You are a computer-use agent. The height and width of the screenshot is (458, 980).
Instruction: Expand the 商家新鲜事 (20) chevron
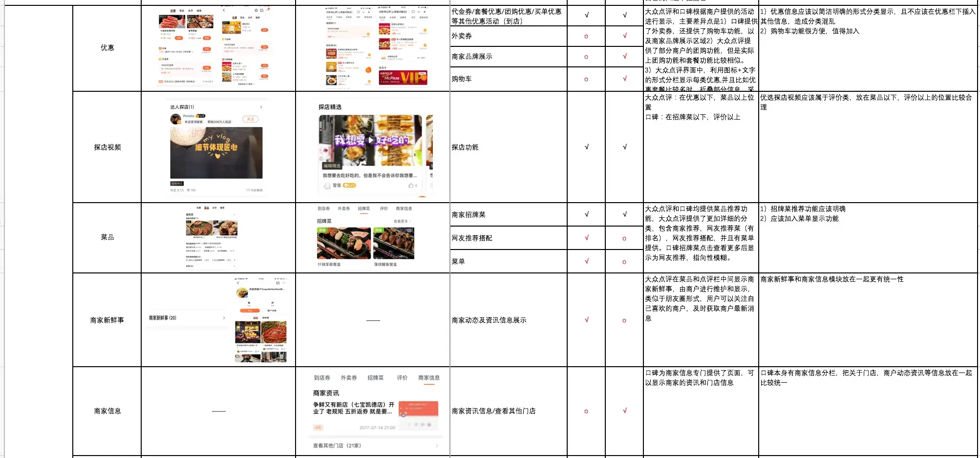coord(224,318)
